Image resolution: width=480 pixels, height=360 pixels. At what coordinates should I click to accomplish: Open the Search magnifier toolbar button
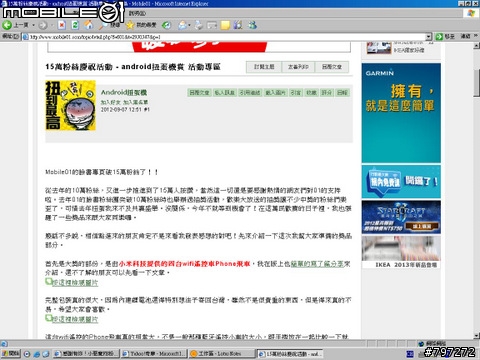[111, 25]
